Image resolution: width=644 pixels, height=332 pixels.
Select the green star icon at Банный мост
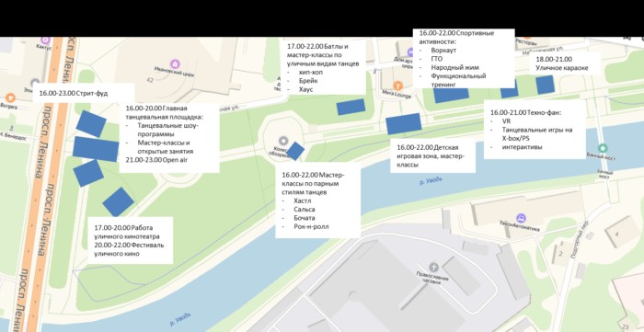pyautogui.click(x=603, y=147)
